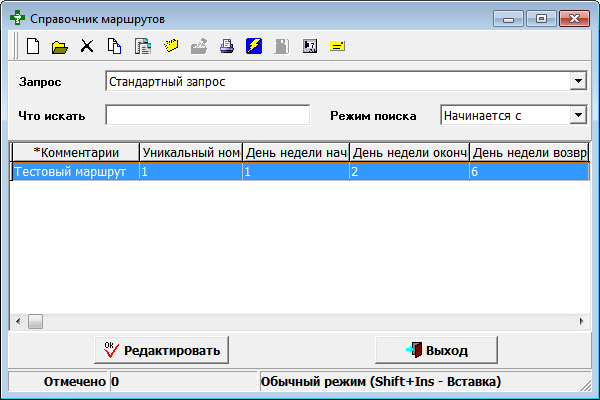
Task: Click the День недели нач column header
Action: tap(296, 153)
